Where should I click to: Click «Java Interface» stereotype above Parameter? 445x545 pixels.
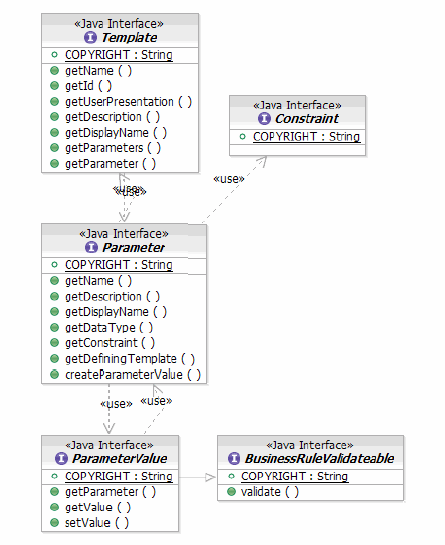[124, 234]
